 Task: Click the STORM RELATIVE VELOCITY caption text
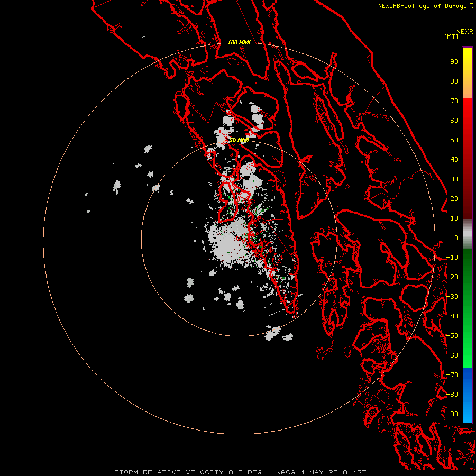tap(169, 472)
